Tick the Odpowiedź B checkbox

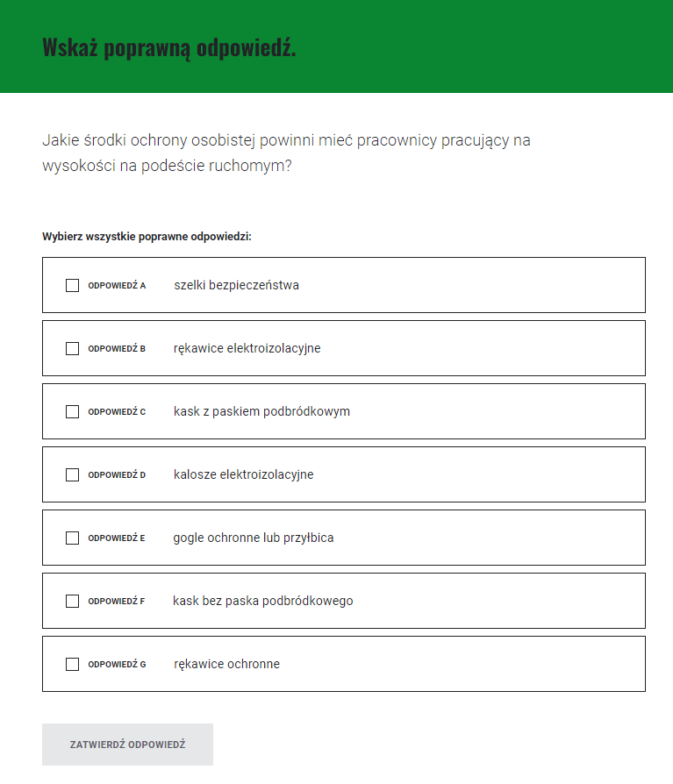coord(72,348)
